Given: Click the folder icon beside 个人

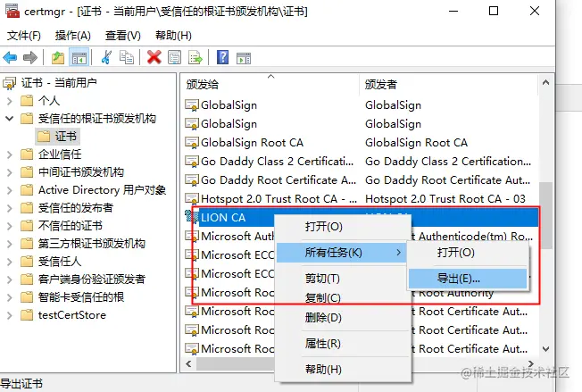Looking at the screenshot, I should coord(27,100).
